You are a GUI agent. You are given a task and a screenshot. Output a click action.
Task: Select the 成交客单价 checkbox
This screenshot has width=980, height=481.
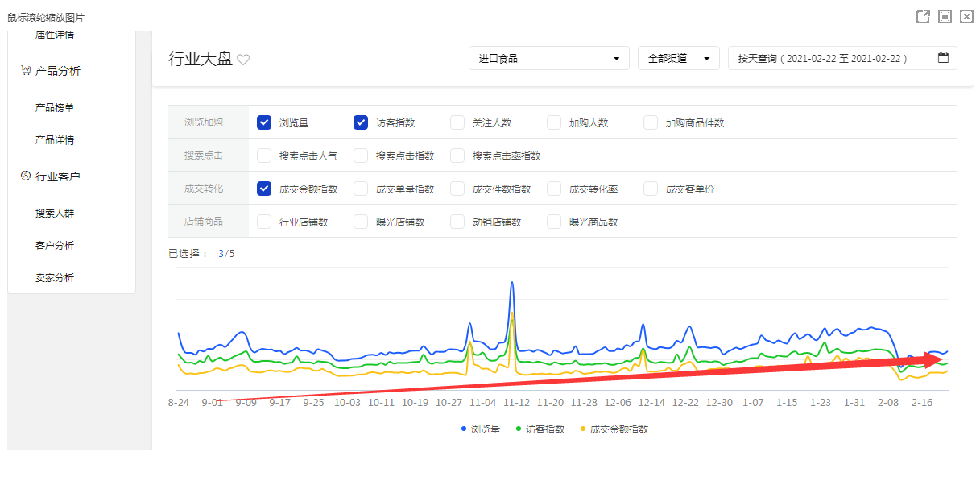pos(651,189)
